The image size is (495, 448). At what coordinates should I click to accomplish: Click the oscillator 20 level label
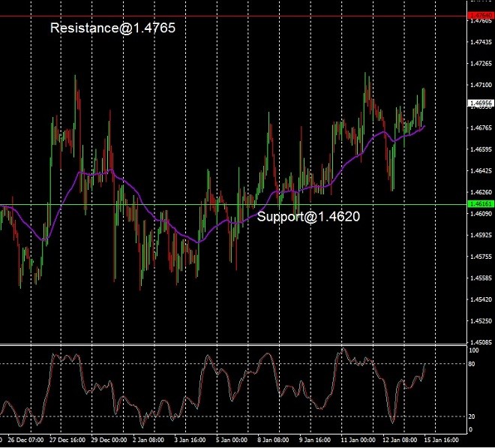pyautogui.click(x=472, y=416)
